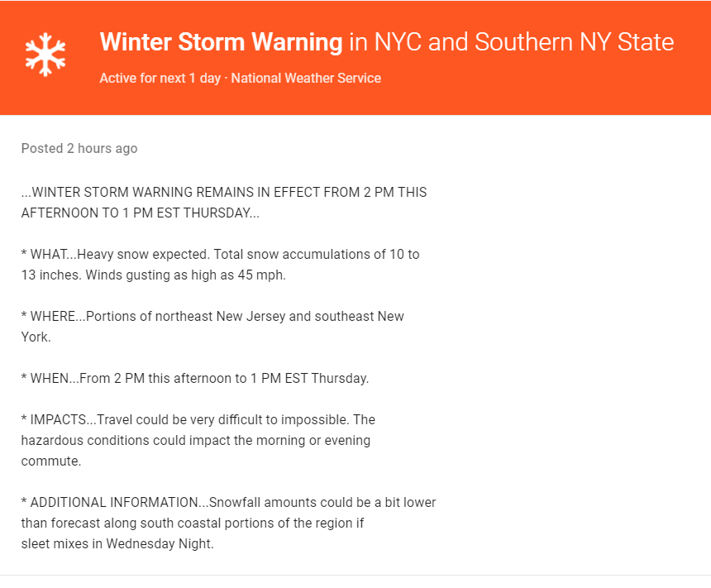Screen dimensions: 711x588
Task: Click the white snowflake icon
Action: 45,55
